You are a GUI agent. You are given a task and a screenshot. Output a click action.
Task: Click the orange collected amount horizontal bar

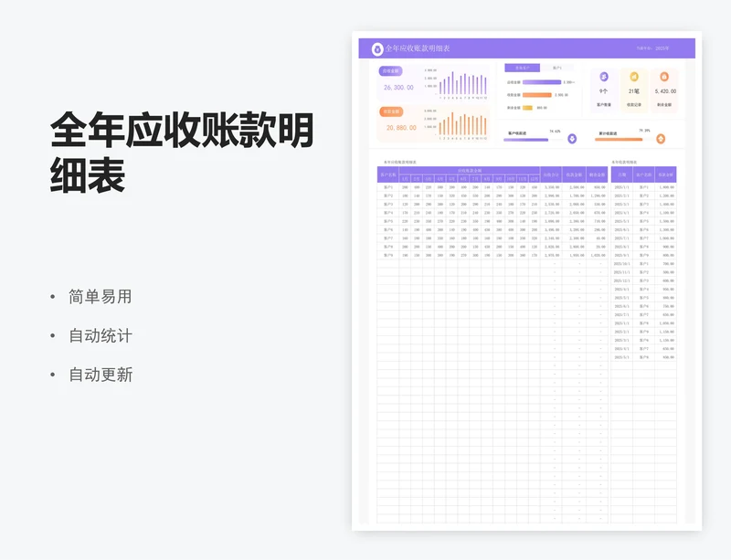click(537, 95)
